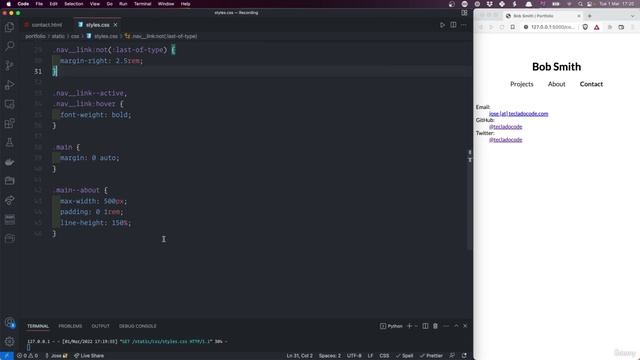Add a new terminal with plus icon
The image size is (640, 360).
tap(409, 326)
